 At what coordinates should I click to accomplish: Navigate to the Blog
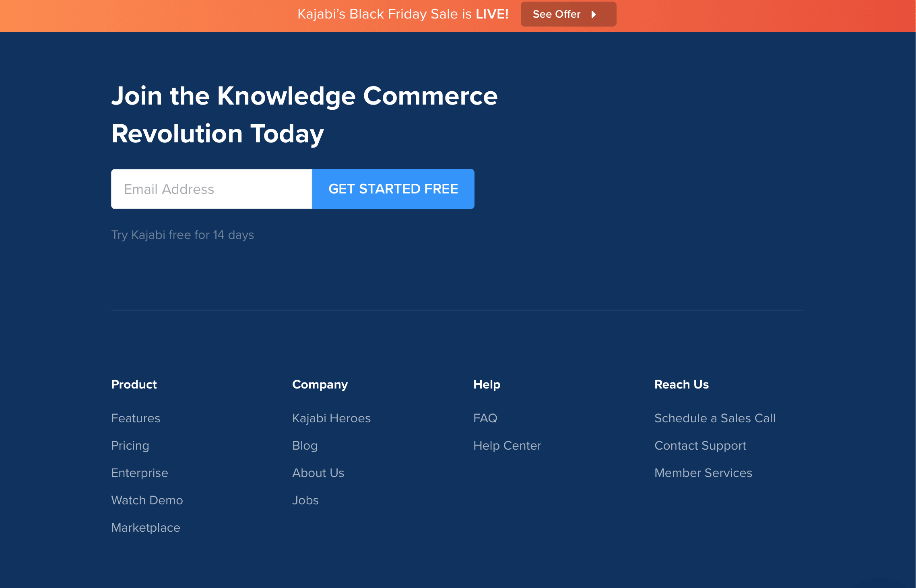pos(305,446)
